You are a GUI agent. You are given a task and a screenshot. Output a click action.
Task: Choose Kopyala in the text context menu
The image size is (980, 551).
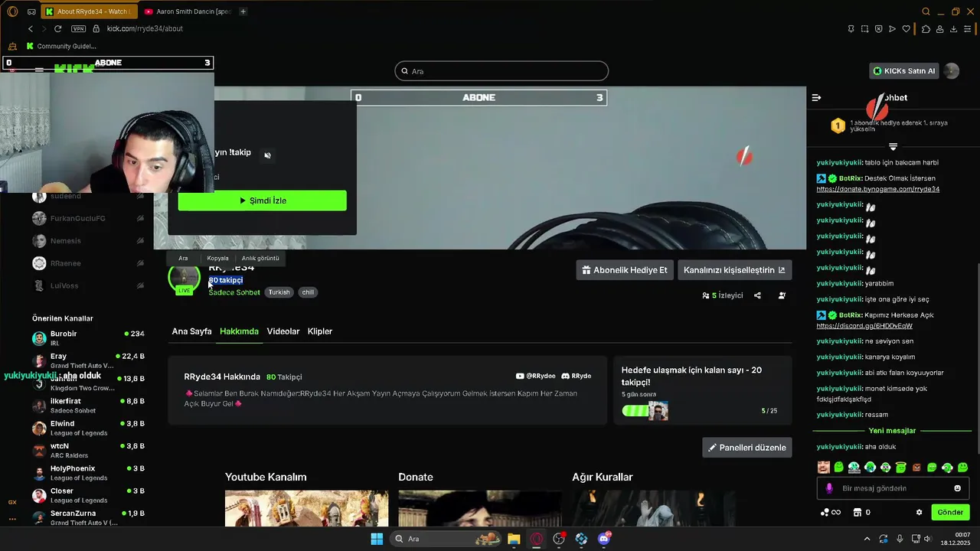click(217, 258)
